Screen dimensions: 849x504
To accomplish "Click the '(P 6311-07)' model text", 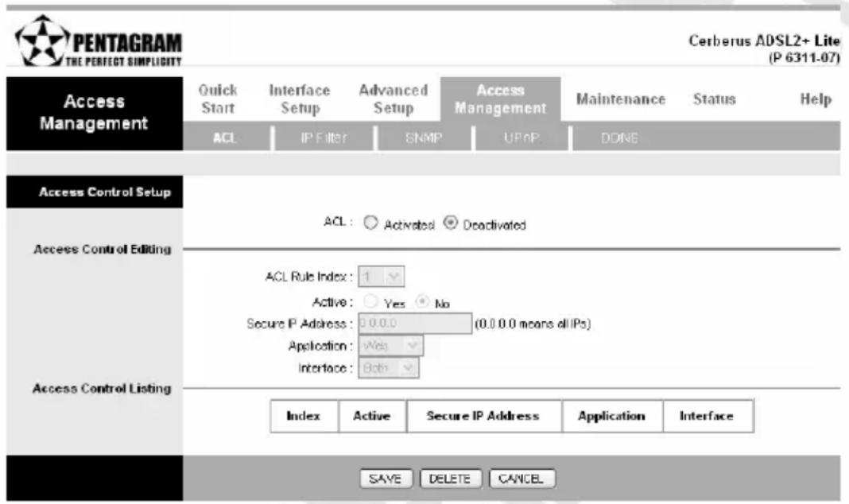I will point(804,57).
